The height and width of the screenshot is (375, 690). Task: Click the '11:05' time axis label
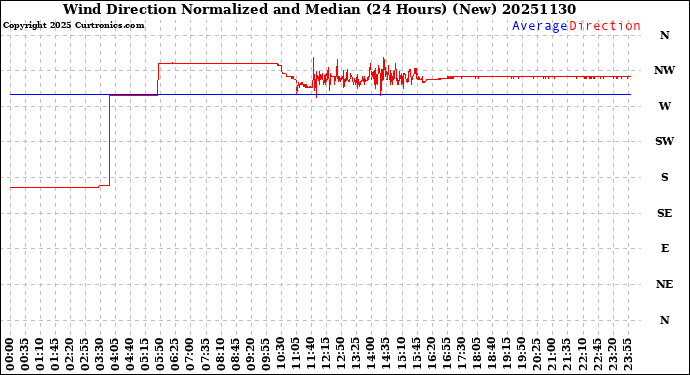pos(295,355)
